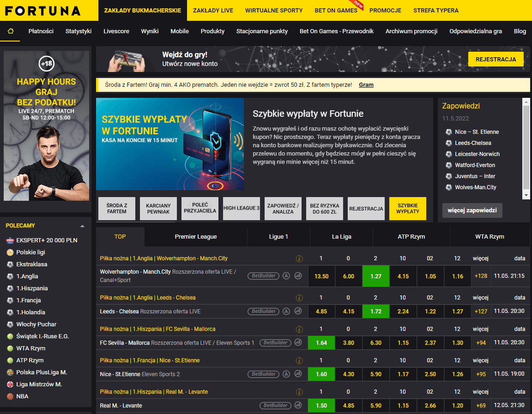Toggle odds 1.50 for Real M. win

321,406
